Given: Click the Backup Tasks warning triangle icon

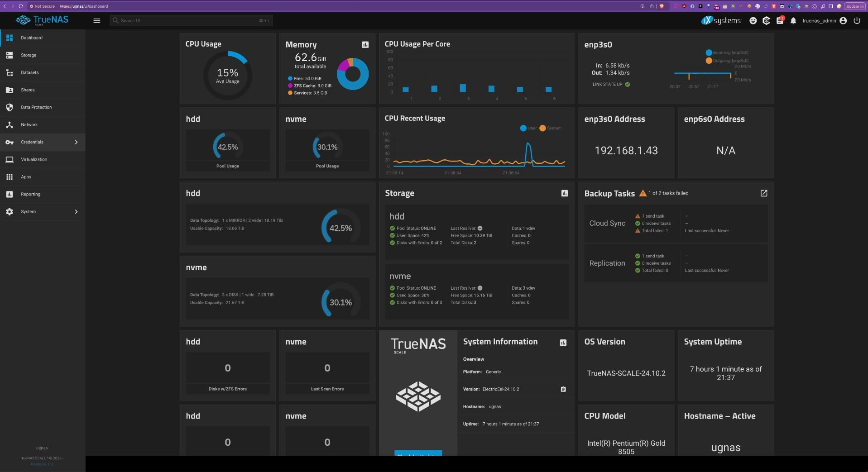Looking at the screenshot, I should click(x=643, y=193).
